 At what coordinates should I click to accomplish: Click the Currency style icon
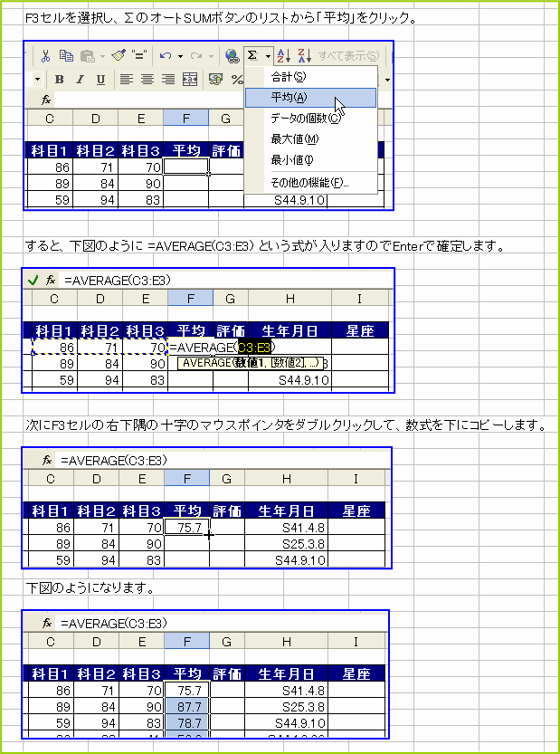(215, 80)
